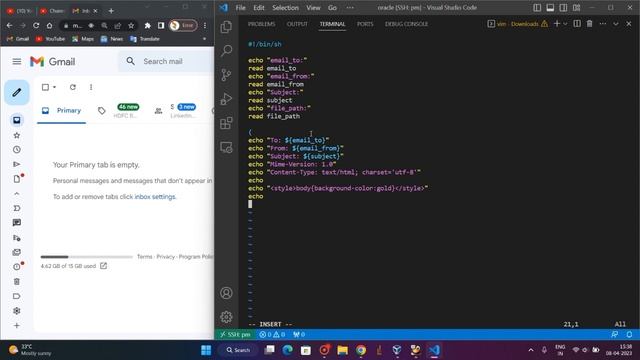The height and width of the screenshot is (360, 640).
Task: Follow the inbox settings link in Gmail
Action: point(155,196)
